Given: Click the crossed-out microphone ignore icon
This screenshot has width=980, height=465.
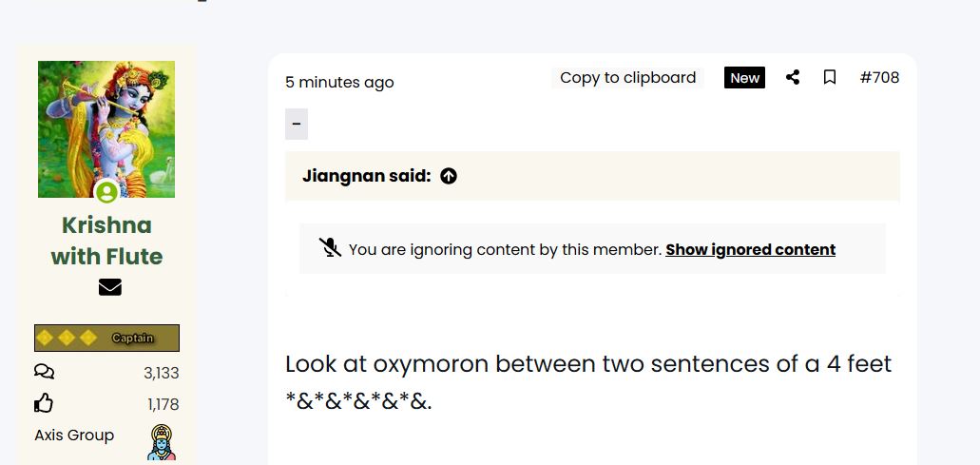Looking at the screenshot, I should coord(330,248).
